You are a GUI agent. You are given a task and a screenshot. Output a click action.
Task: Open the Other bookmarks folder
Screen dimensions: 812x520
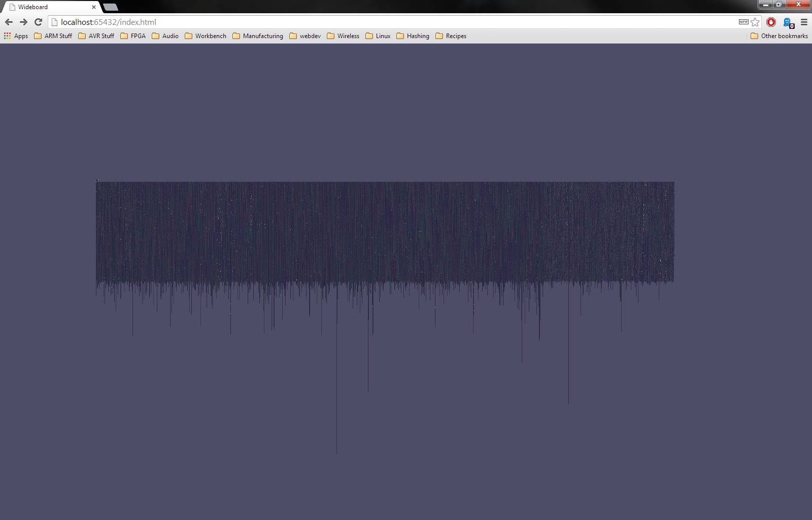[779, 36]
